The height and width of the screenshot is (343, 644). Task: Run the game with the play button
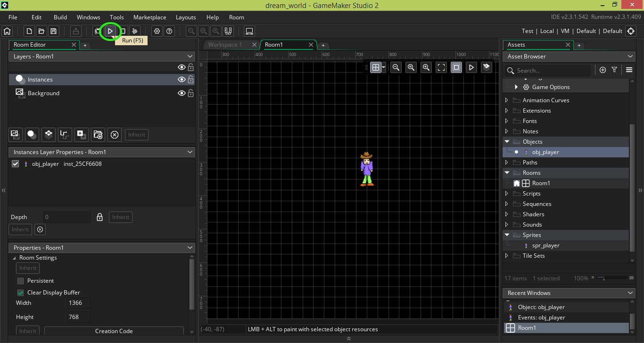click(110, 31)
